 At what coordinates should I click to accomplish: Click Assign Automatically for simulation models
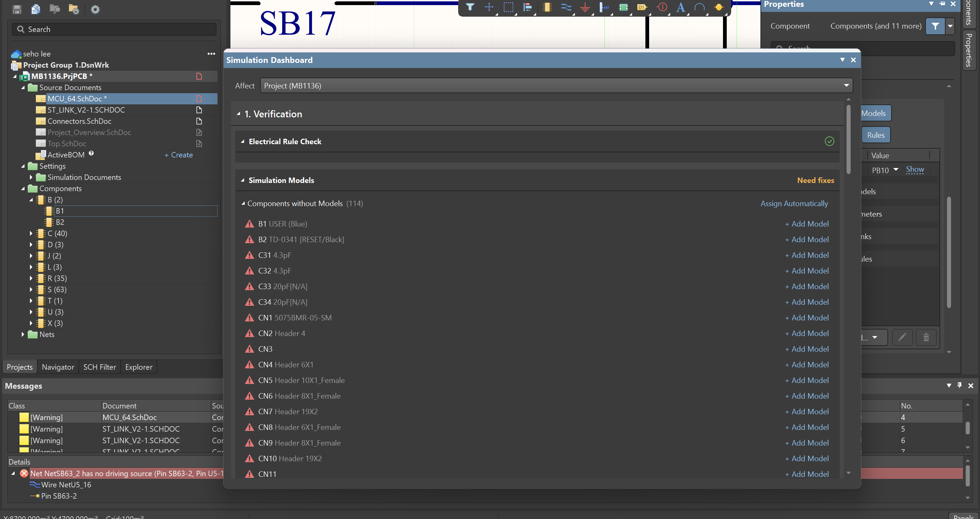[793, 203]
